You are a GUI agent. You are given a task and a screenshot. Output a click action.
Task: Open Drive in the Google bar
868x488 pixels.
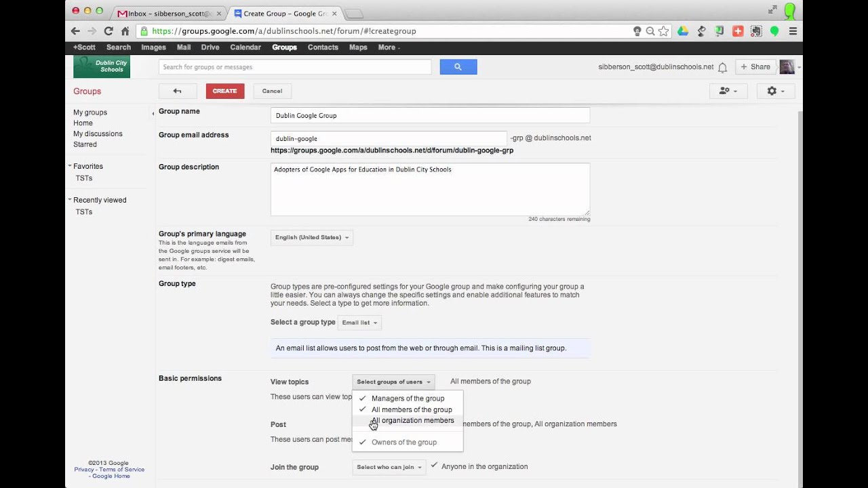[x=210, y=47]
